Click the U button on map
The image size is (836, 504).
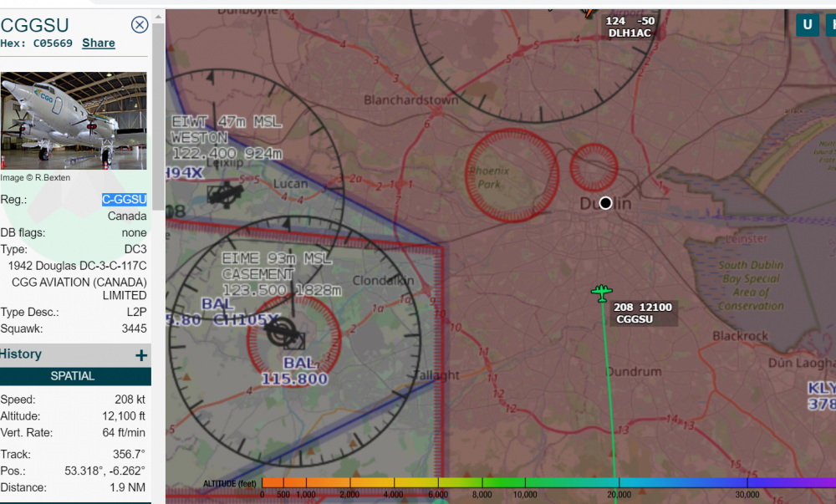807,24
